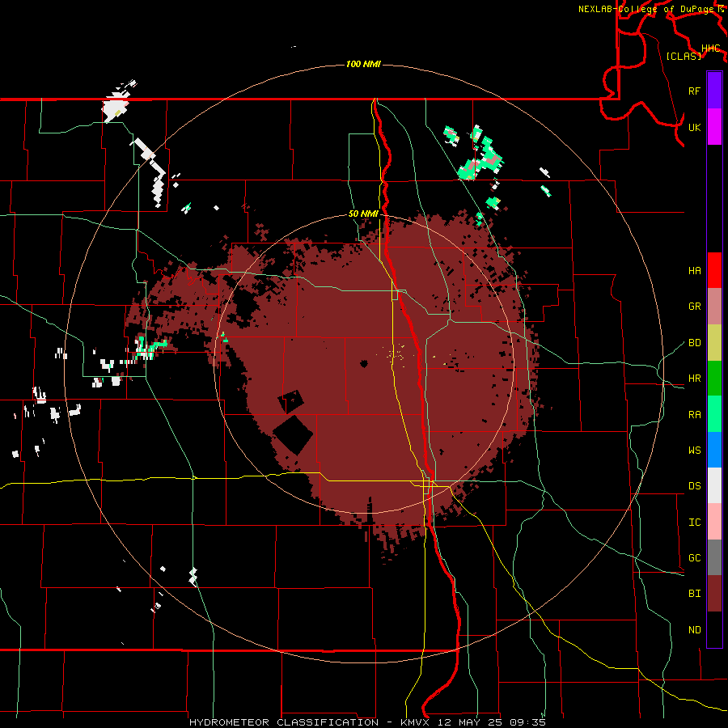Viewport: 728px width, 728px height.
Task: Select the GC gray legend swatch
Action: tap(714, 557)
